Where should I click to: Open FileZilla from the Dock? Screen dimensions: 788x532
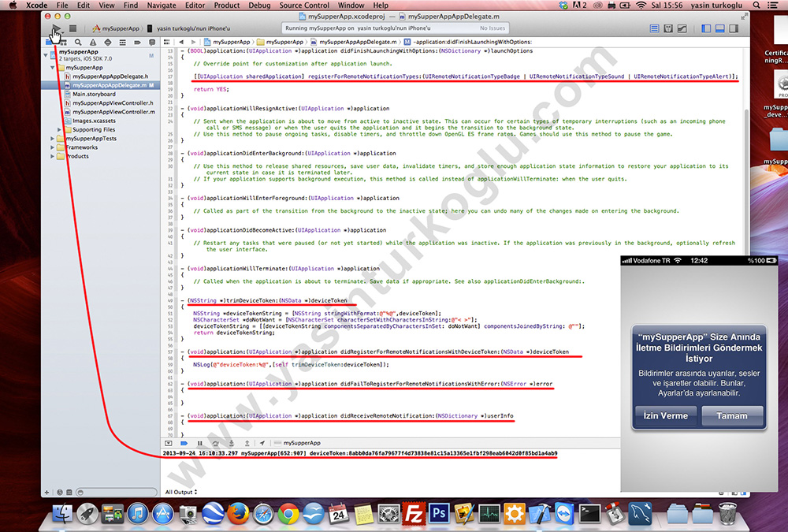413,514
